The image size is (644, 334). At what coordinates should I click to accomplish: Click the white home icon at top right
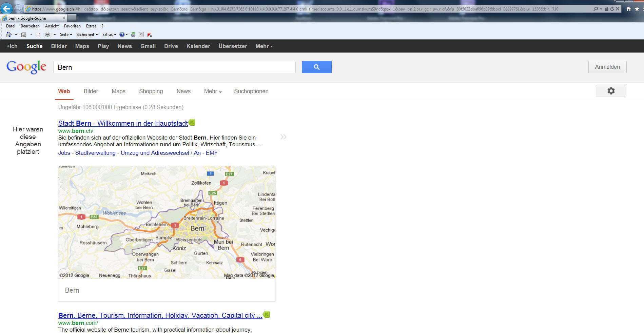pyautogui.click(x=628, y=9)
